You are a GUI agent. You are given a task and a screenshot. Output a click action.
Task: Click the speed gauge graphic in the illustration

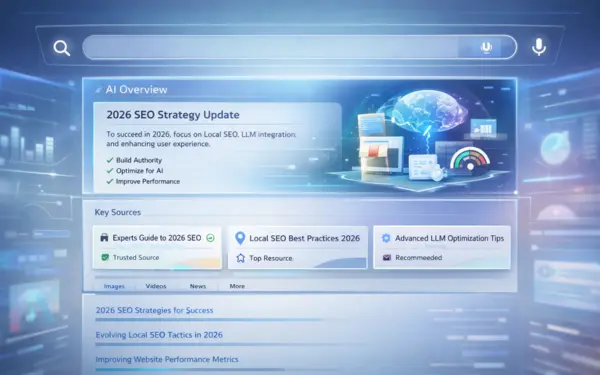470,159
